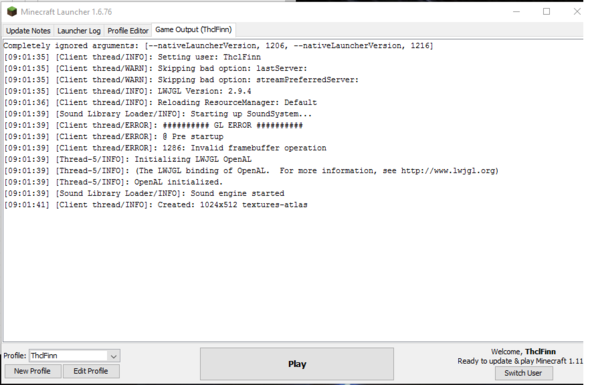
Task: Click 'Starting up SoundSystem...' log line
Action: [158, 114]
